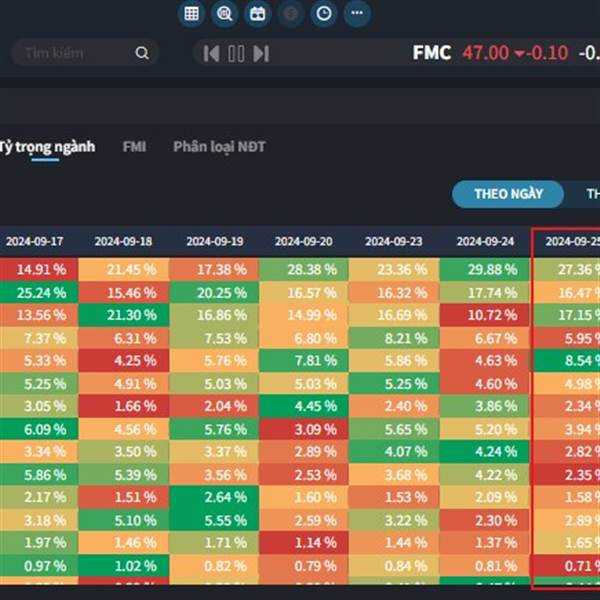The image size is (600, 600).
Task: Click the 13.56 % cell
Action: click(39, 315)
